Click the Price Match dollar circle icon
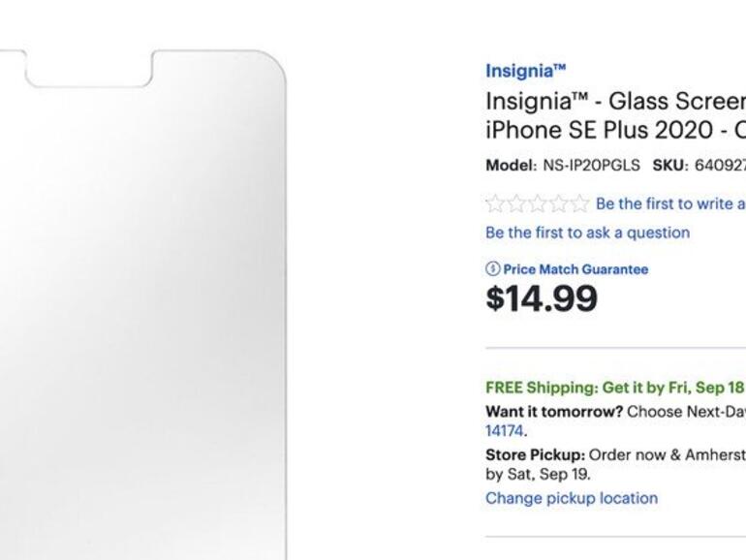 click(492, 269)
